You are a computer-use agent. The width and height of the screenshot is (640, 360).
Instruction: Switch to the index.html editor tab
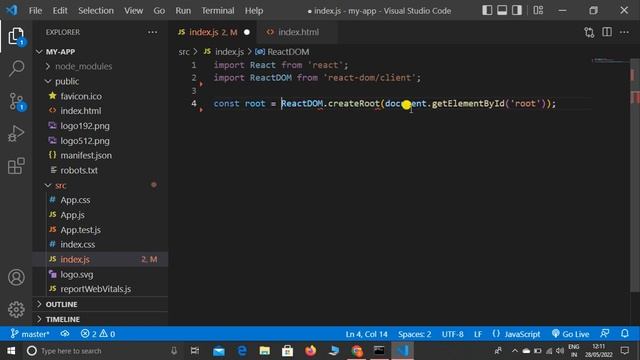coord(298,32)
